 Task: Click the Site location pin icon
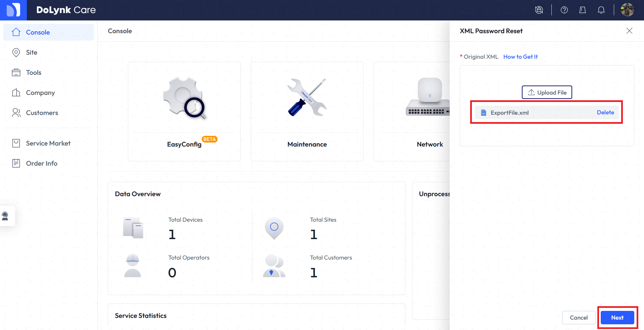[x=16, y=52]
